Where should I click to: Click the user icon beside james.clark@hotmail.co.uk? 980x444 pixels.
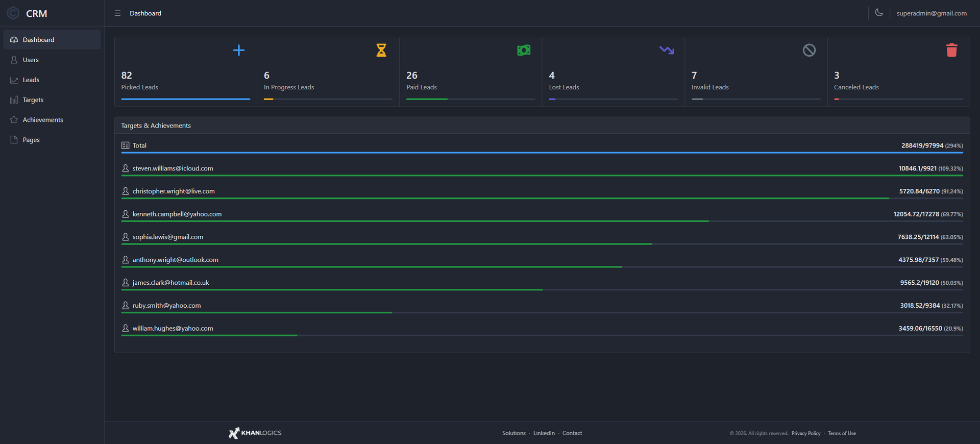pyautogui.click(x=126, y=283)
